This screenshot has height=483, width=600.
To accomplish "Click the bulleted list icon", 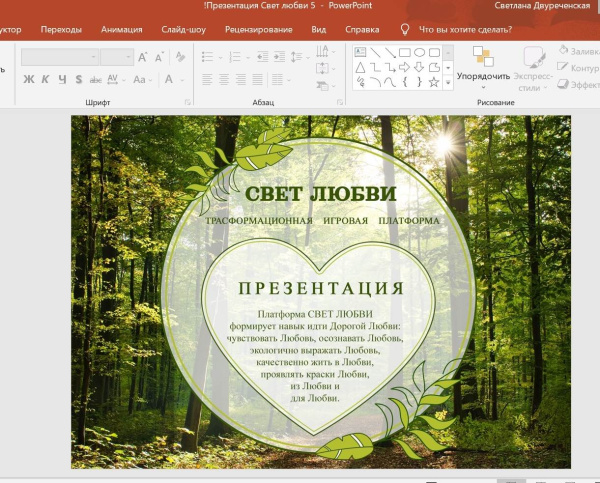I will (x=206, y=57).
